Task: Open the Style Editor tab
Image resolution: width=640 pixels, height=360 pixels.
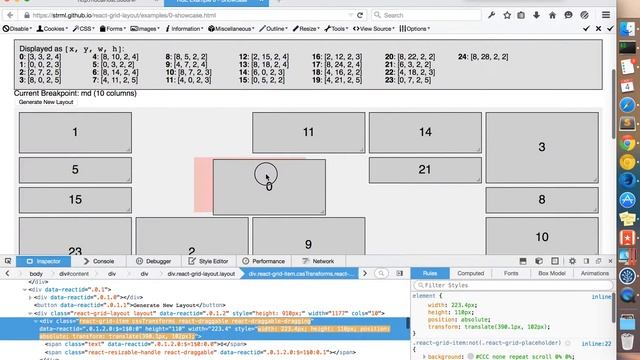Action: click(208, 261)
